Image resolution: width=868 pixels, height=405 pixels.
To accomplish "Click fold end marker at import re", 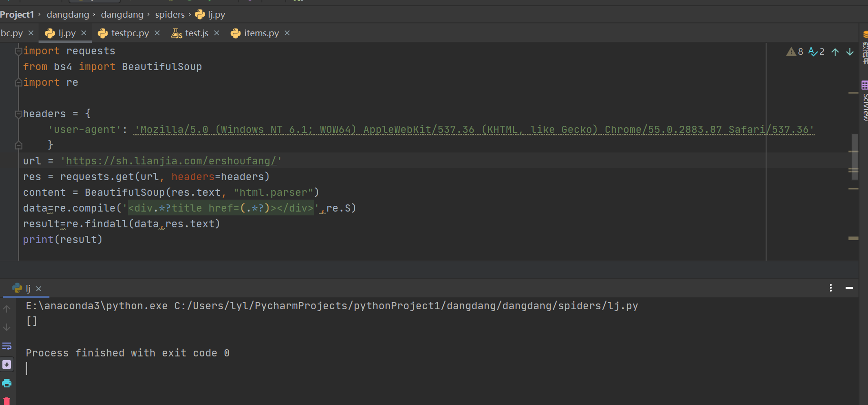I will point(19,82).
